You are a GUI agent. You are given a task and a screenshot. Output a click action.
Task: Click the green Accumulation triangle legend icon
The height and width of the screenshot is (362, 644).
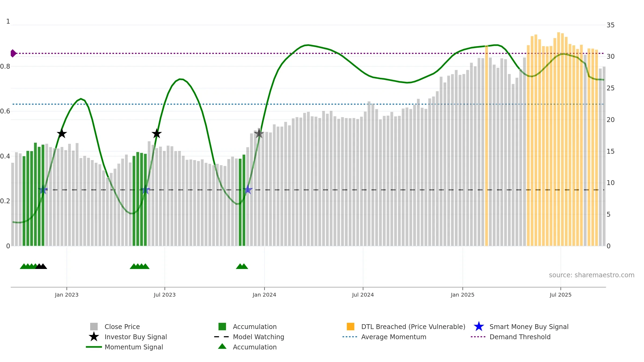click(222, 346)
